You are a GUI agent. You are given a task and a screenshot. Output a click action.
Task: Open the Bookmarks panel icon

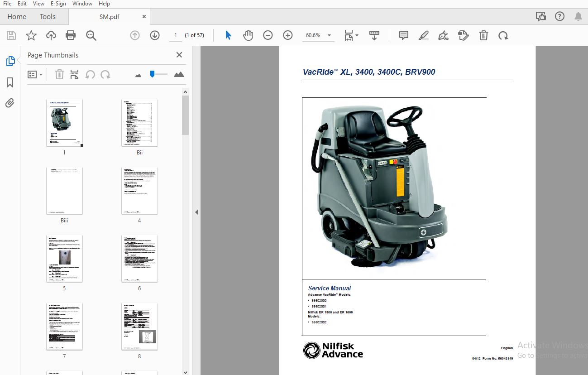pos(10,82)
